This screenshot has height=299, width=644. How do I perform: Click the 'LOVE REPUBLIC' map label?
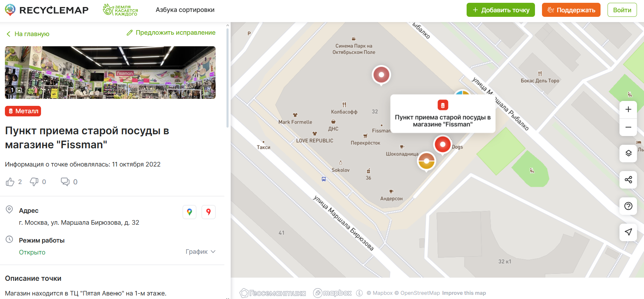pyautogui.click(x=314, y=141)
